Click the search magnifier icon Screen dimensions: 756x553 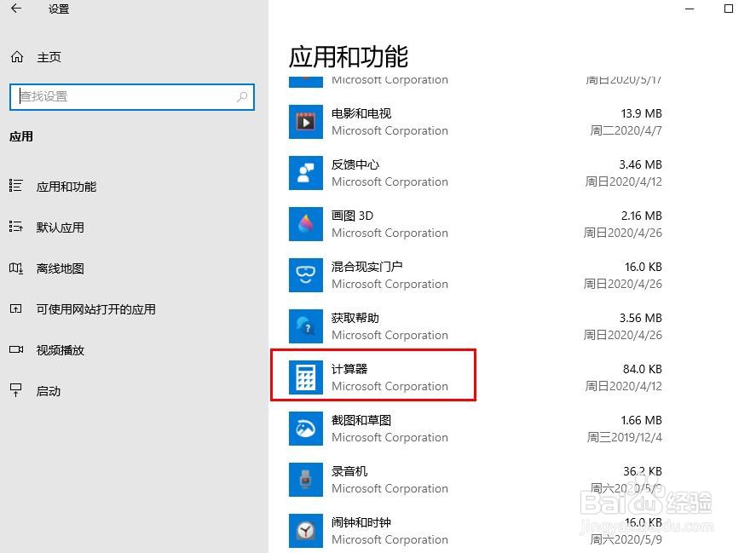242,97
